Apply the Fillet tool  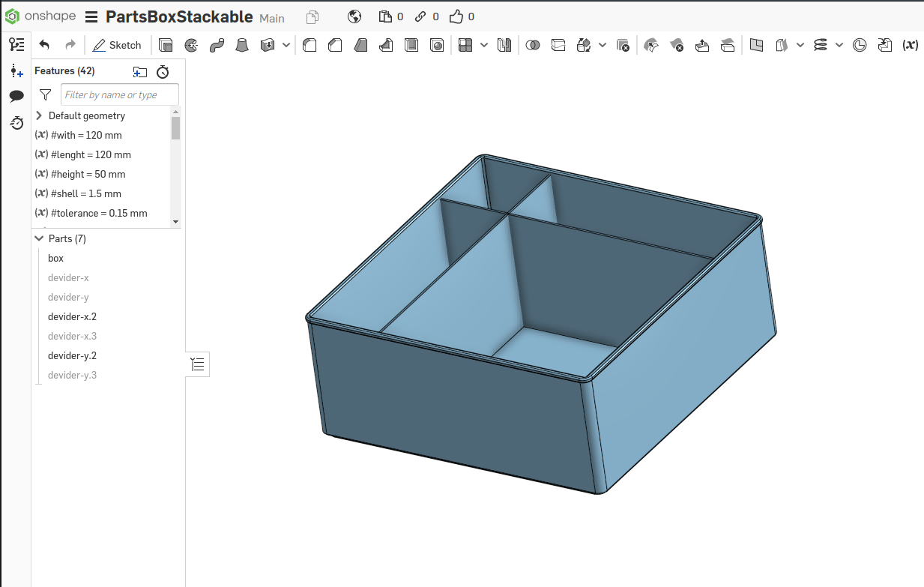[x=309, y=45]
